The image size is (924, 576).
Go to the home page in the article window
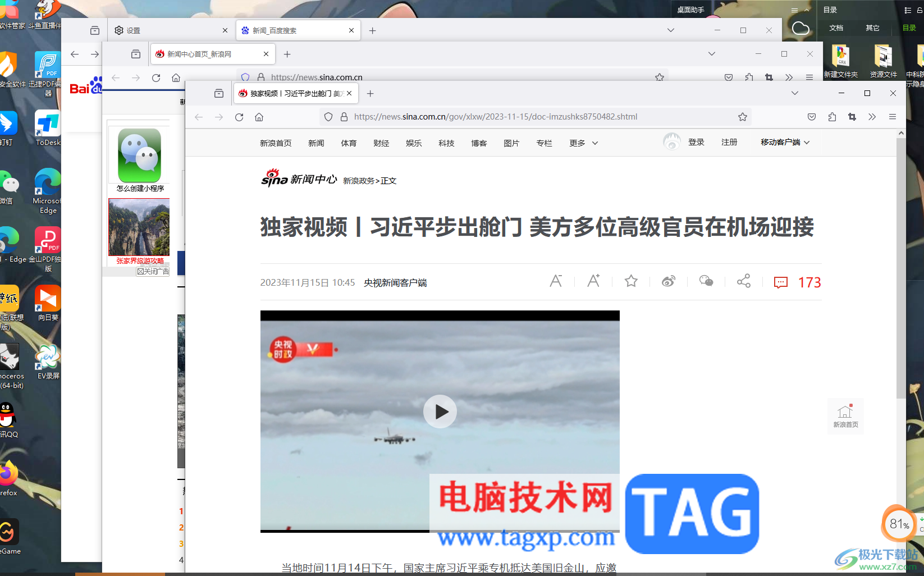(x=259, y=117)
